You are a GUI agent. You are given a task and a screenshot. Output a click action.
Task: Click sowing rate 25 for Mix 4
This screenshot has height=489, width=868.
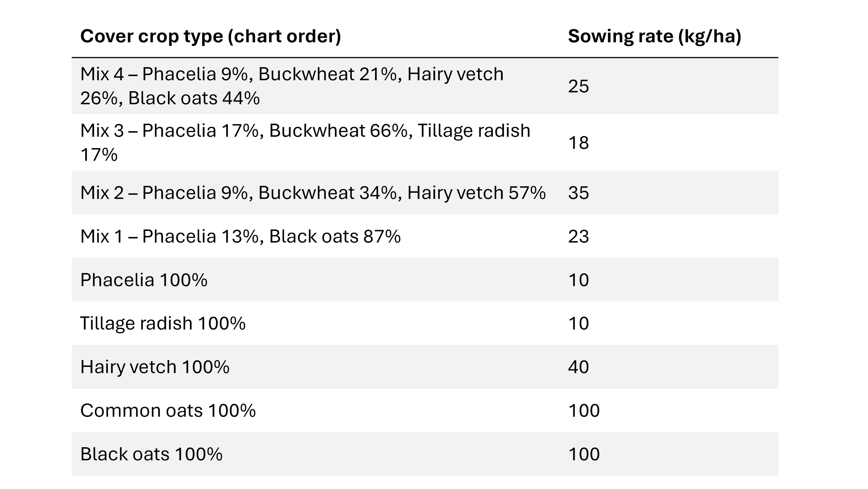click(578, 86)
